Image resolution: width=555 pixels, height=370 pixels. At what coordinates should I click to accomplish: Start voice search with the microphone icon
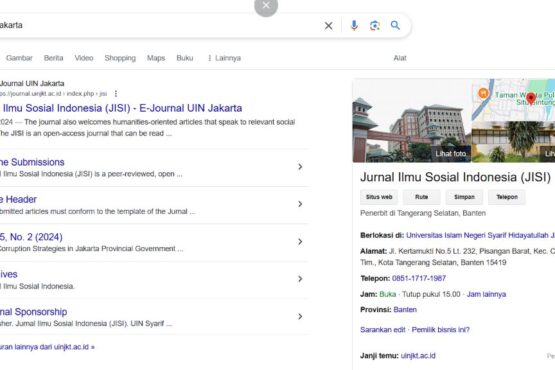click(354, 25)
